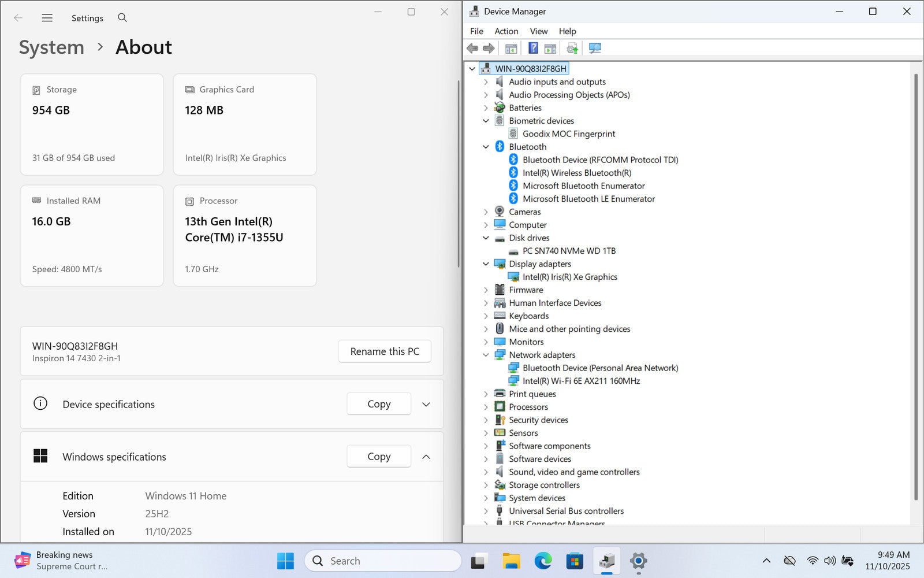Viewport: 924px width, 578px height.
Task: Expand the Device specifications section
Action: pos(426,405)
